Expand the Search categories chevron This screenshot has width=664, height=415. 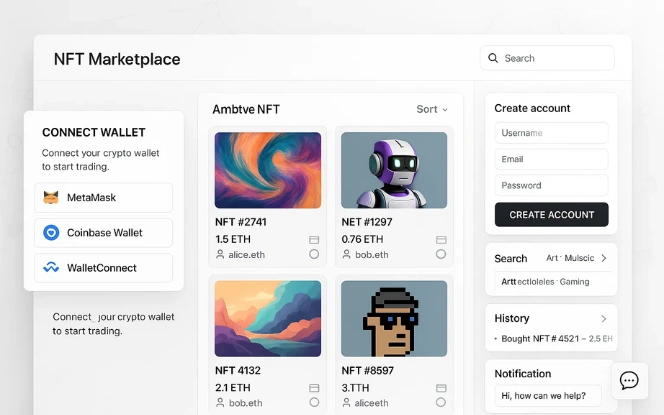[603, 258]
